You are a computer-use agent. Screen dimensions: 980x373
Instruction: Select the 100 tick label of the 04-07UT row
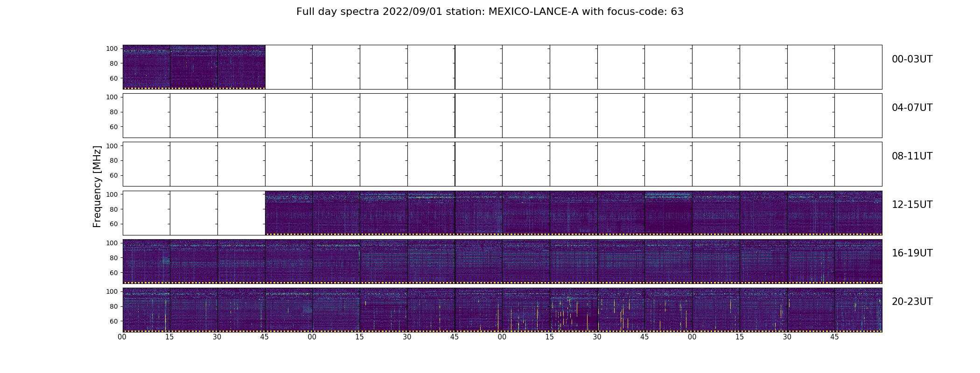[112, 97]
